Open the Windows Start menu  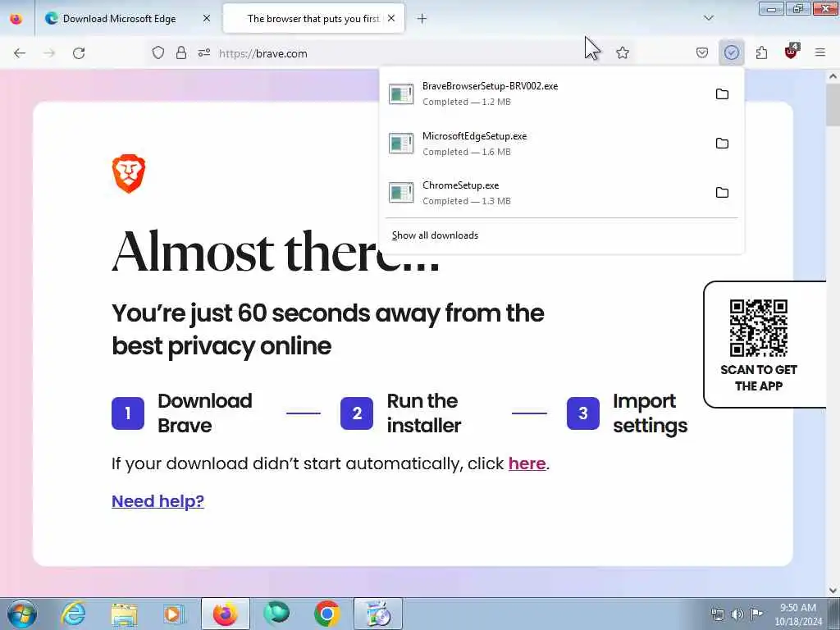pos(22,614)
